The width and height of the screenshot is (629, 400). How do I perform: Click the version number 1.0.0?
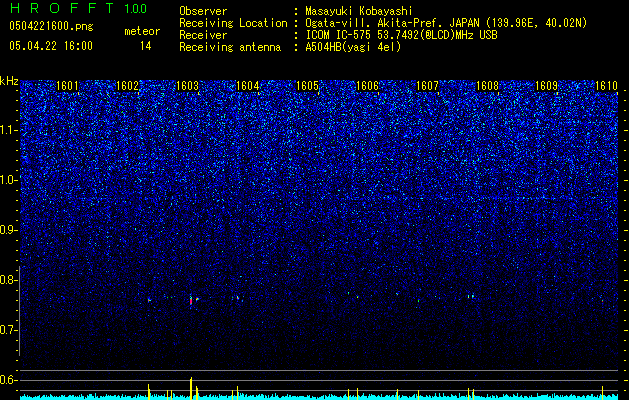pos(135,9)
